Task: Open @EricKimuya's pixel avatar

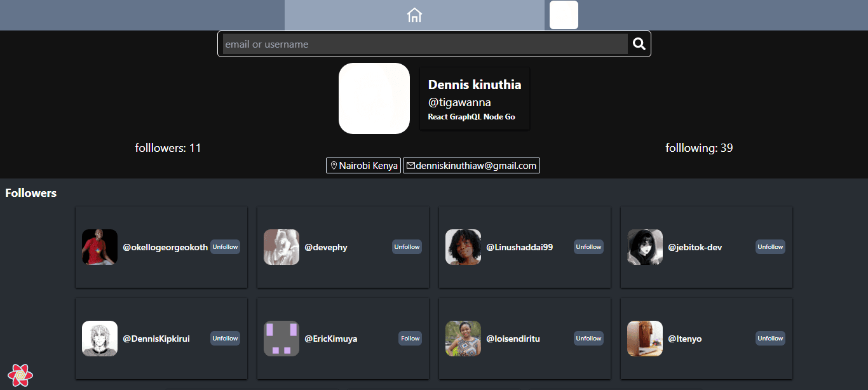Action: (x=281, y=339)
